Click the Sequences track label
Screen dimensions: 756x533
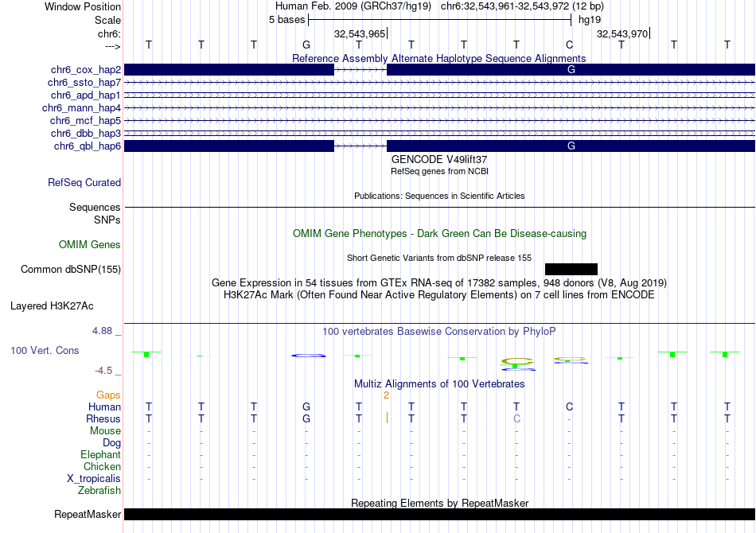point(95,207)
